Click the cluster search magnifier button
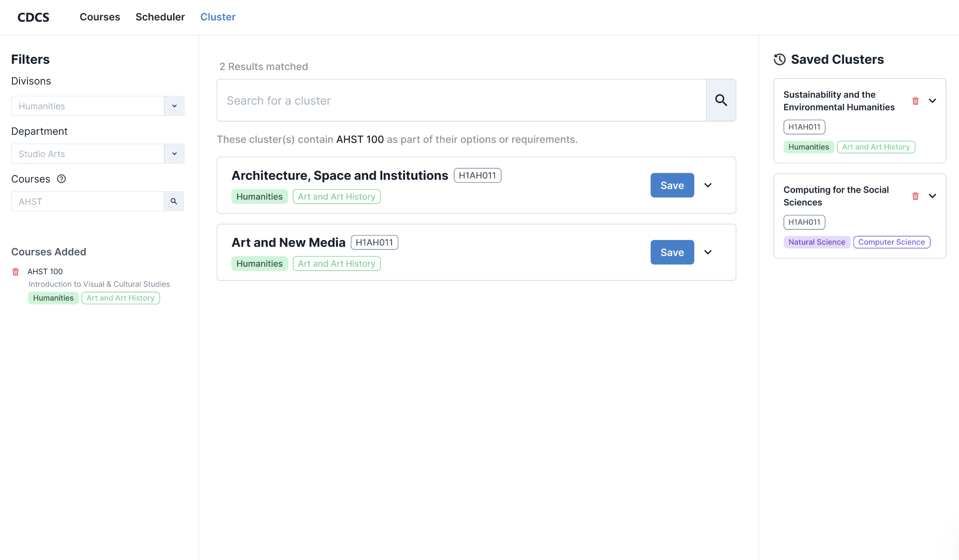The image size is (959, 560). pyautogui.click(x=721, y=100)
